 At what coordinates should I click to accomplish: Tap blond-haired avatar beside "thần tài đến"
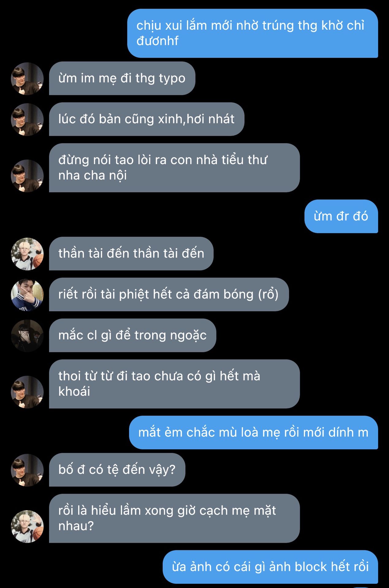coord(27,254)
